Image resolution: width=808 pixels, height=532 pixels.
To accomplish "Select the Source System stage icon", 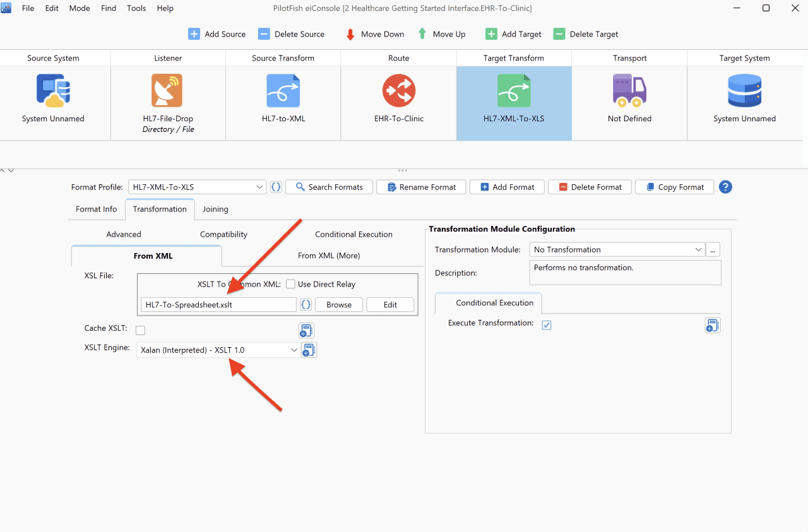I will pyautogui.click(x=53, y=90).
